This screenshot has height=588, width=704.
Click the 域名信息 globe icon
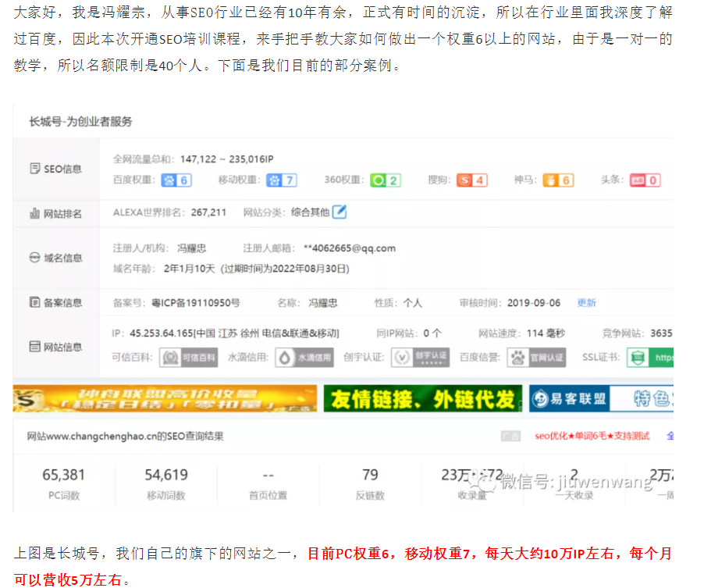tap(34, 258)
